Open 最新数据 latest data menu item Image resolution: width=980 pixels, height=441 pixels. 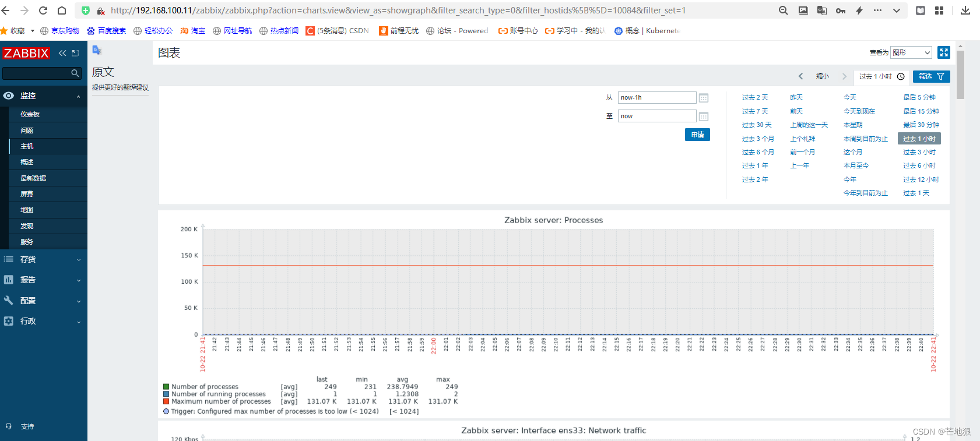click(x=48, y=178)
